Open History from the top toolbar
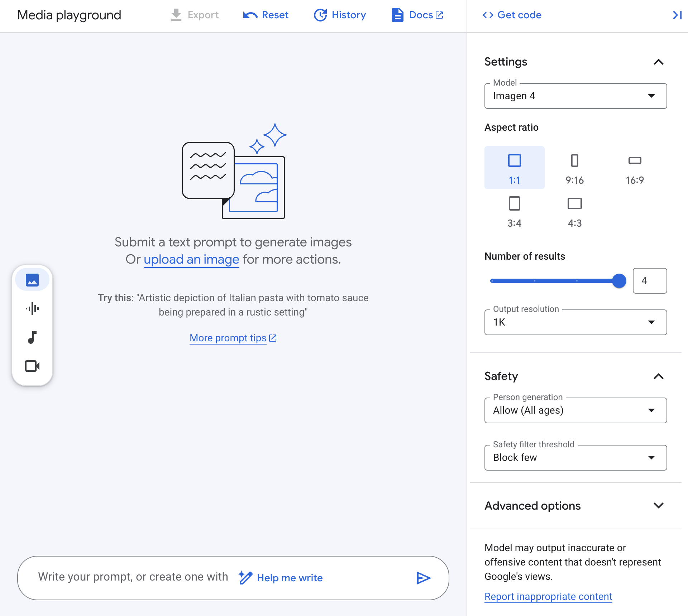Screen dimensions: 688x616 coord(340,15)
